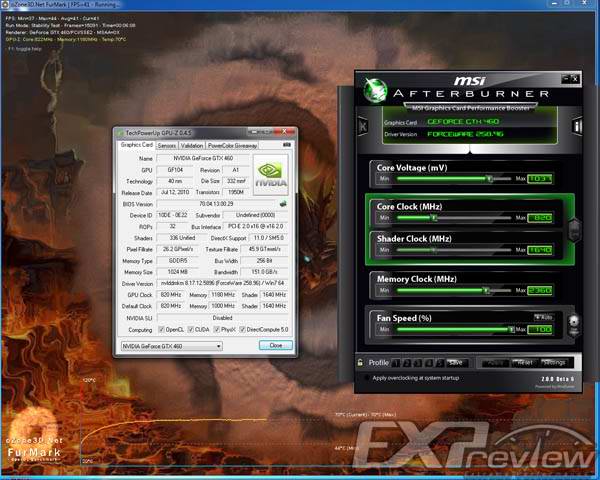
Task: Click the fan user-define icon right of Fan Speed
Action: point(574,323)
